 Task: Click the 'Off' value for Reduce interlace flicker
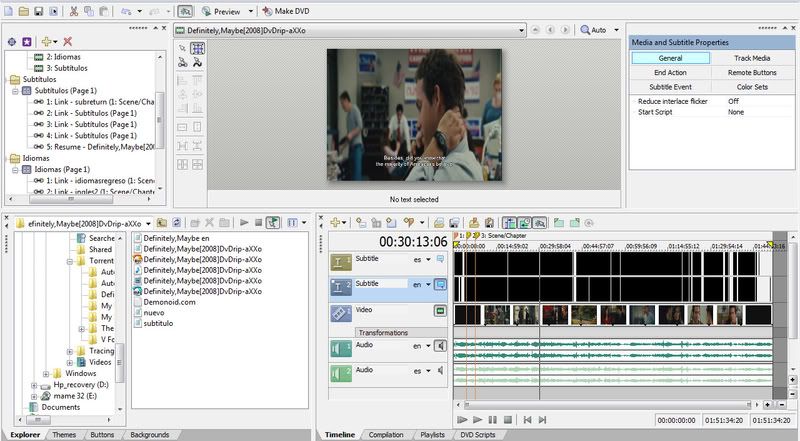click(733, 101)
